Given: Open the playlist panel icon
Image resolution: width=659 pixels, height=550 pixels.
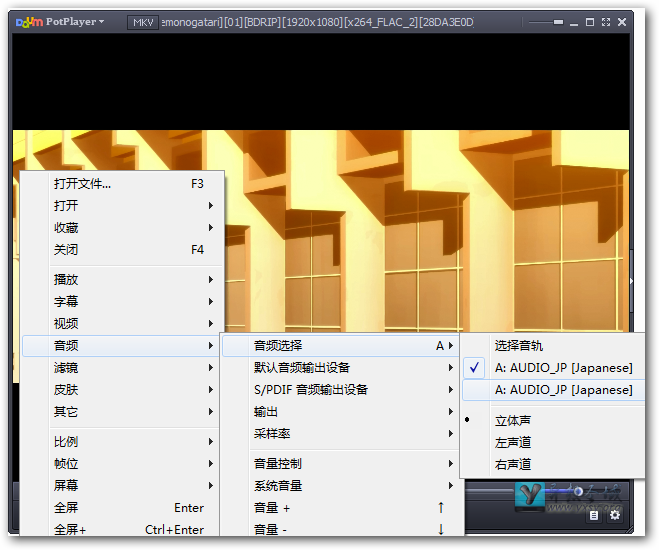Looking at the screenshot, I should [595, 515].
